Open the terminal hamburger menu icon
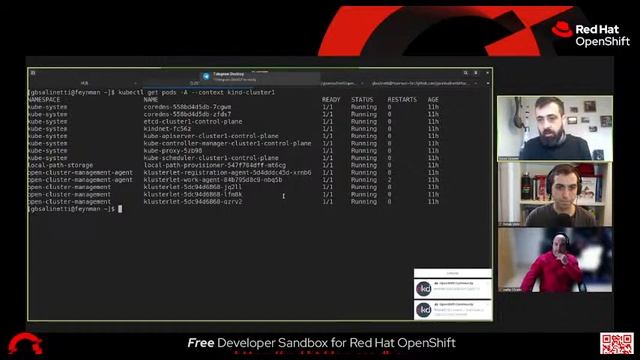 (x=476, y=73)
